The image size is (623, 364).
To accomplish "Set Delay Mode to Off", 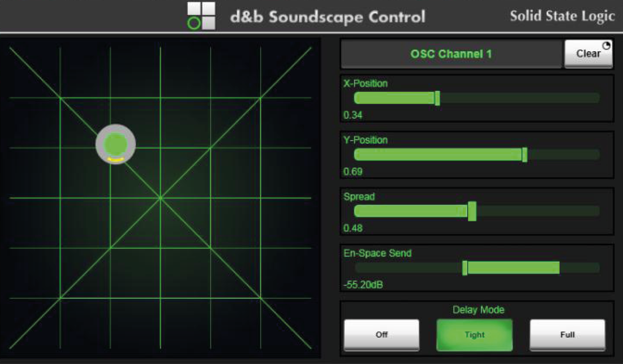I will coord(382,334).
